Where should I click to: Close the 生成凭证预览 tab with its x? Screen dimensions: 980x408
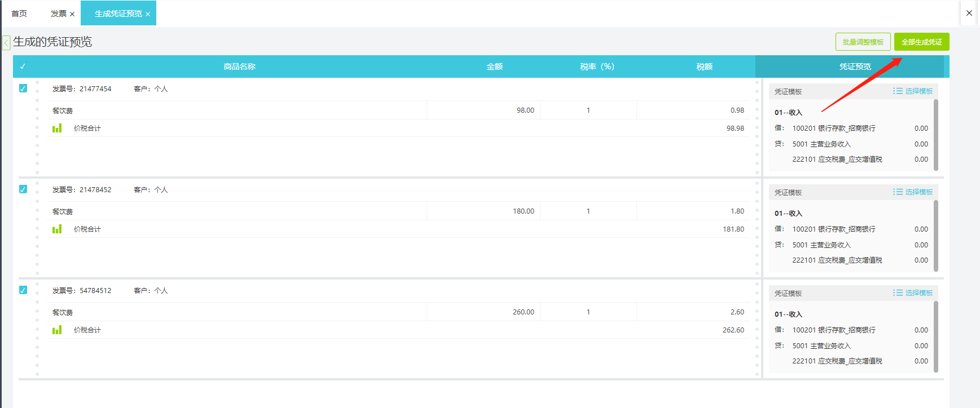[x=148, y=14]
